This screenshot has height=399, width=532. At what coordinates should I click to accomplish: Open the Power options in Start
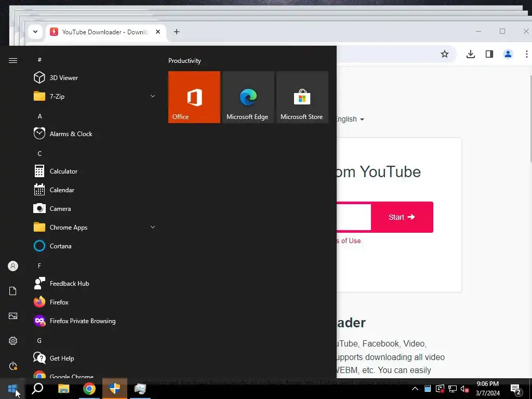(13, 366)
